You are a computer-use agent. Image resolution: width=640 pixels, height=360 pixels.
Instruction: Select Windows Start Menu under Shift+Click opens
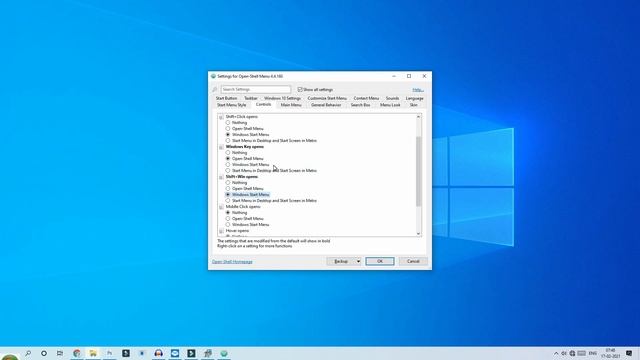[228, 134]
